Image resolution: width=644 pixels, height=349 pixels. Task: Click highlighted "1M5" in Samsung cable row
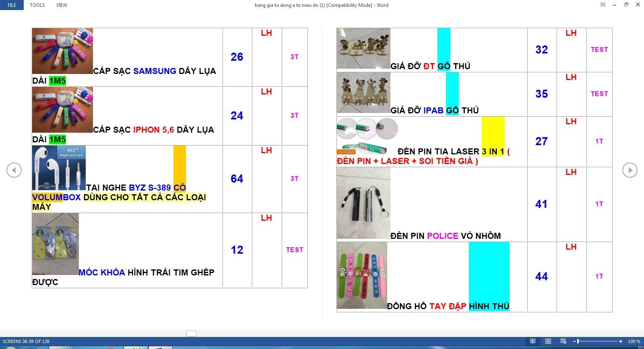point(58,81)
